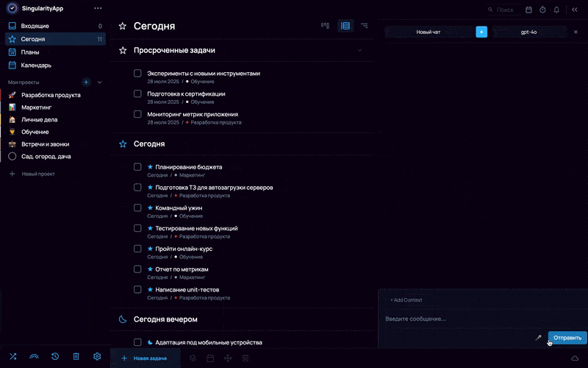Screen dimensions: 588x368
Task: Open the history clock icon
Action: point(55,357)
